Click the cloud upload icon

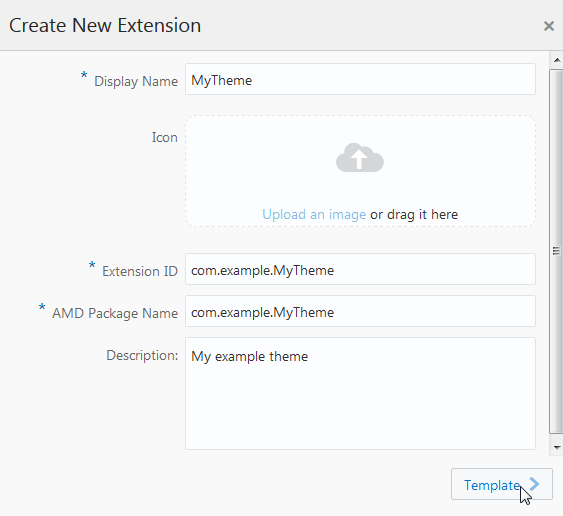coord(360,157)
